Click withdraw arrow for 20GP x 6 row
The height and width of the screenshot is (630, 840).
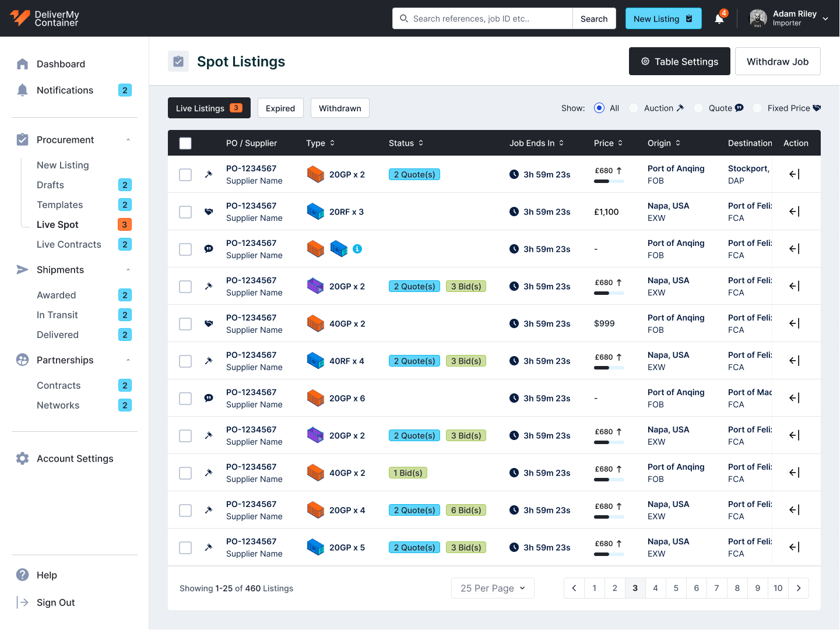coord(795,398)
